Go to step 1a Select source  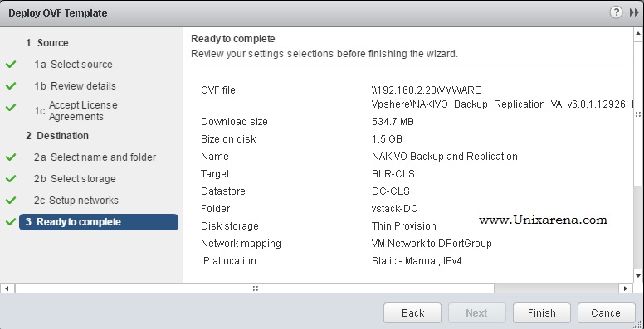(73, 65)
